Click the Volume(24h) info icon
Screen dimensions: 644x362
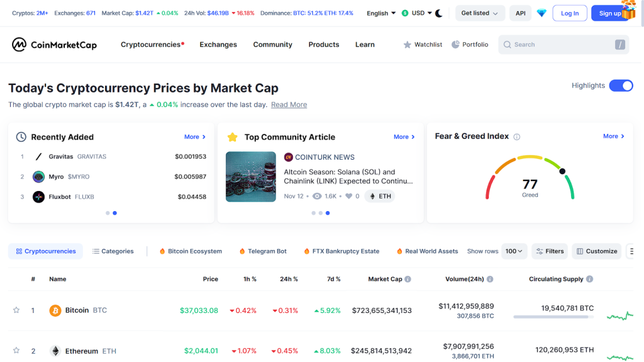pyautogui.click(x=490, y=279)
